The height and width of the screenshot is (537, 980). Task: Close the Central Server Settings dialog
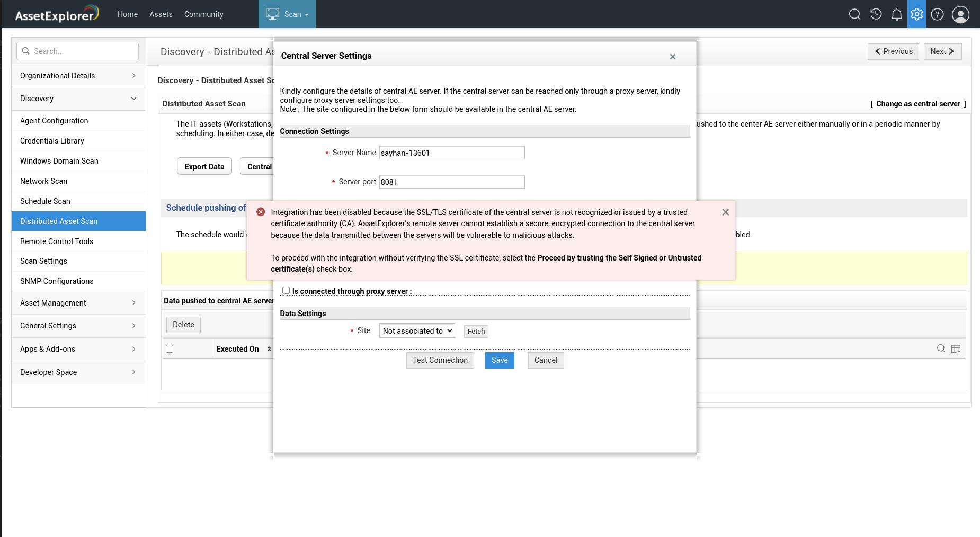point(672,57)
